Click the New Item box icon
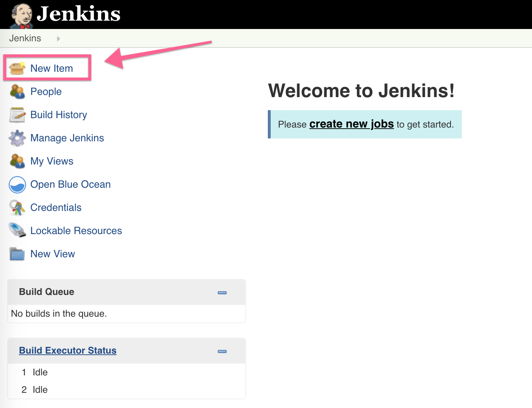 point(17,68)
